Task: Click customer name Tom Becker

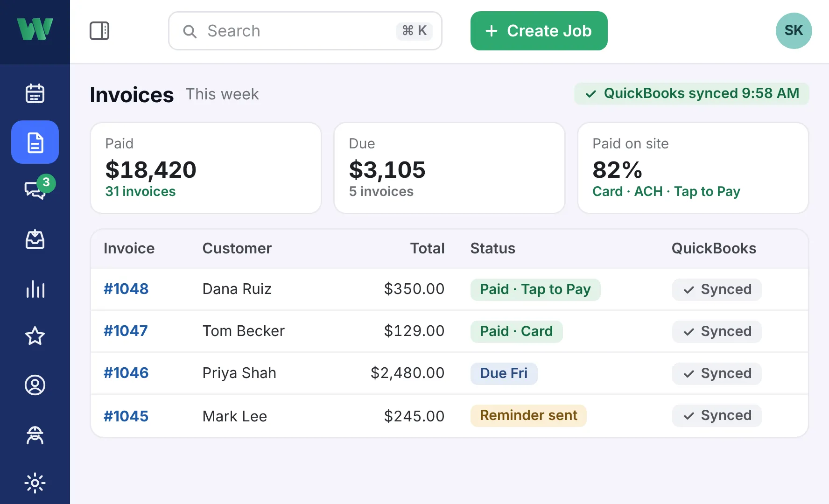Action: point(244,331)
